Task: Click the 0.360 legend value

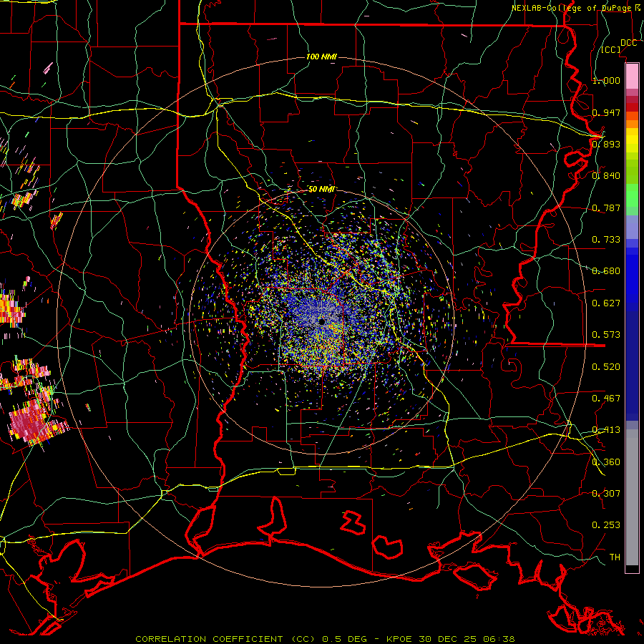Action: tap(606, 462)
